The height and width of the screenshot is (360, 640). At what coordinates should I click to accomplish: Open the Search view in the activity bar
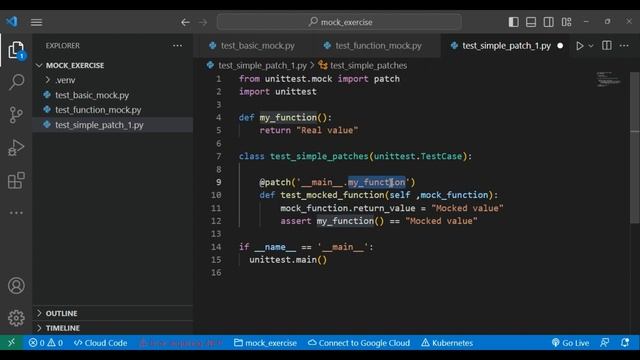point(16,82)
